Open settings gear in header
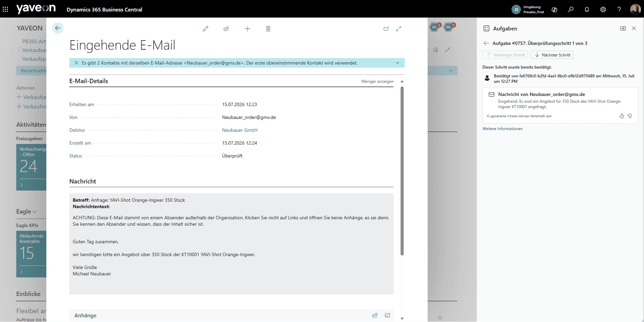 pyautogui.click(x=603, y=9)
